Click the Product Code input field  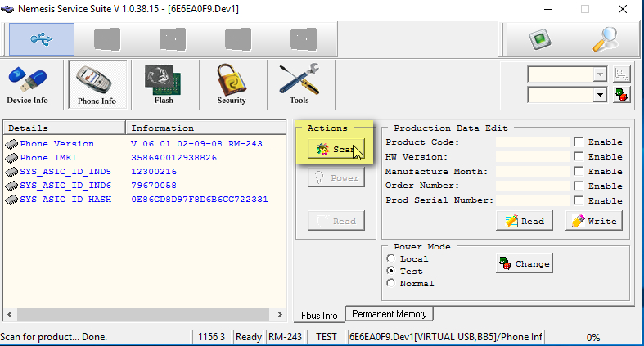(x=532, y=142)
